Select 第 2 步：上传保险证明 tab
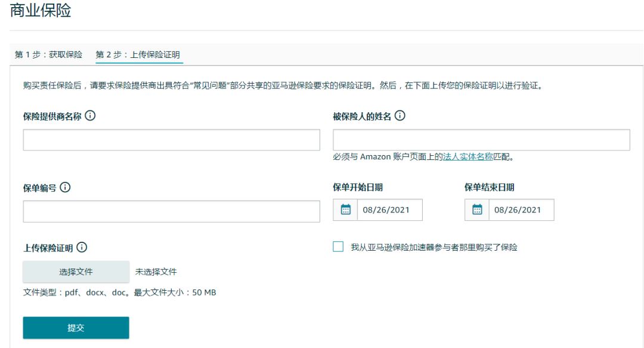 tap(138, 54)
